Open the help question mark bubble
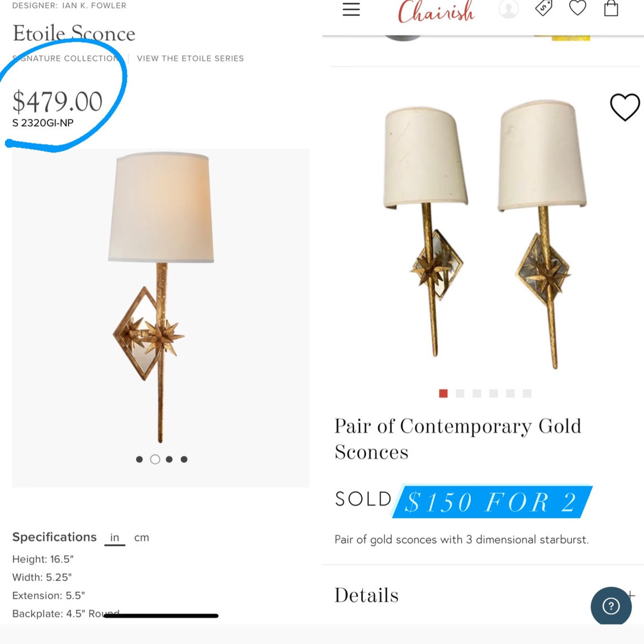The height and width of the screenshot is (644, 644). click(611, 606)
